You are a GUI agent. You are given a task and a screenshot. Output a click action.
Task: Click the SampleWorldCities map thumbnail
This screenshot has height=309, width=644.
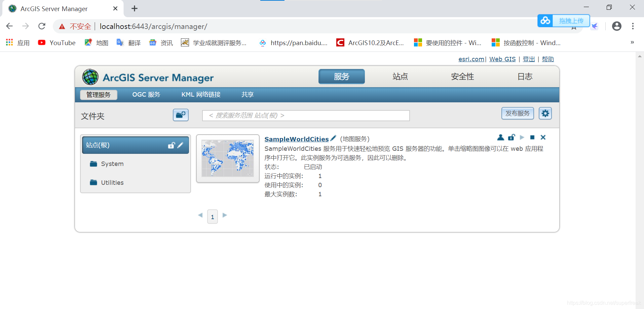tap(228, 159)
